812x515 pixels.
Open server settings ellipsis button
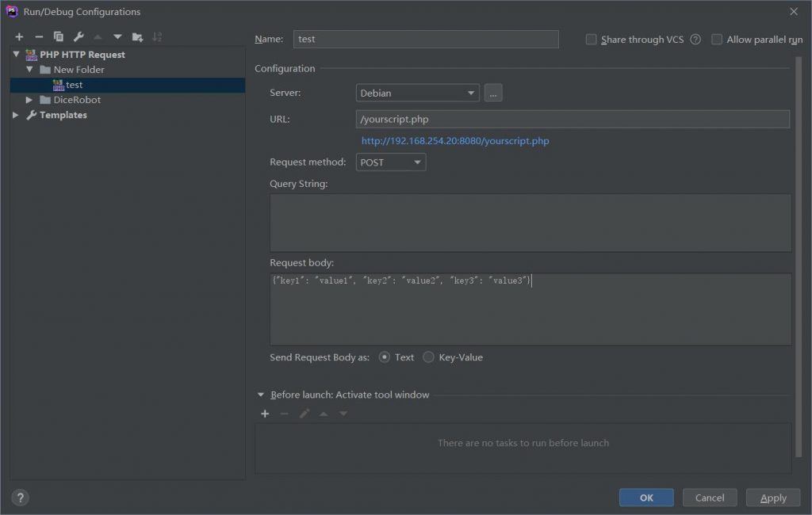[x=493, y=93]
